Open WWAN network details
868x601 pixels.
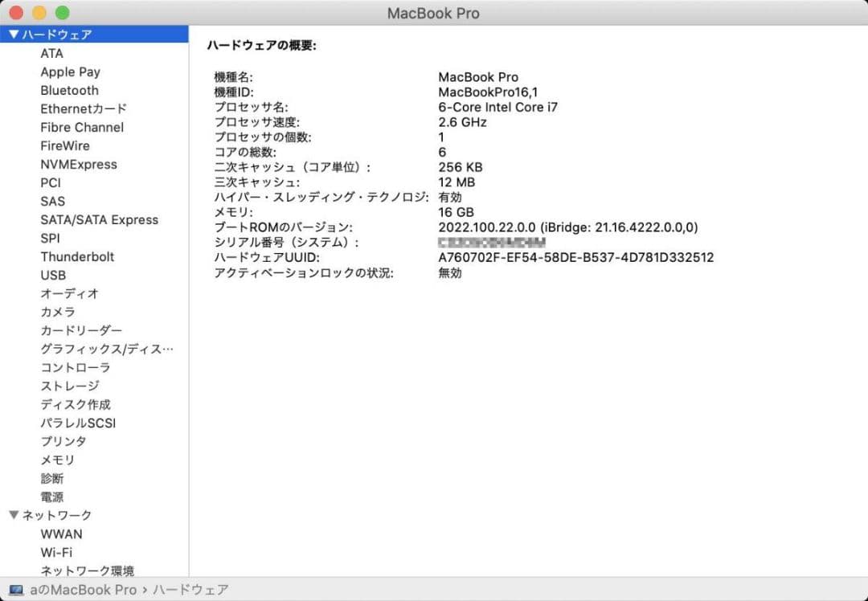(61, 534)
